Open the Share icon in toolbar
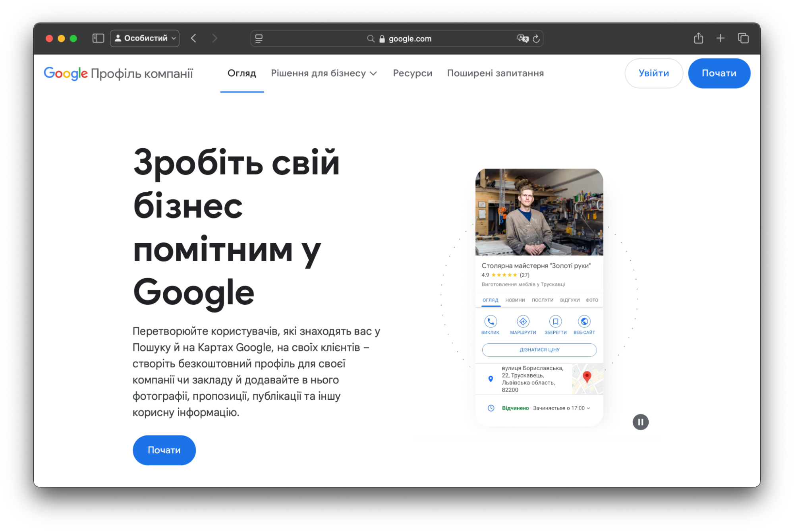This screenshot has width=794, height=532. click(x=698, y=38)
